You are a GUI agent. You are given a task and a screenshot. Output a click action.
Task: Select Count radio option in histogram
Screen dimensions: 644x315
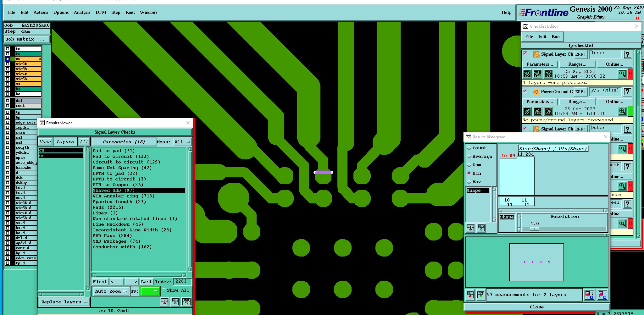tap(469, 148)
